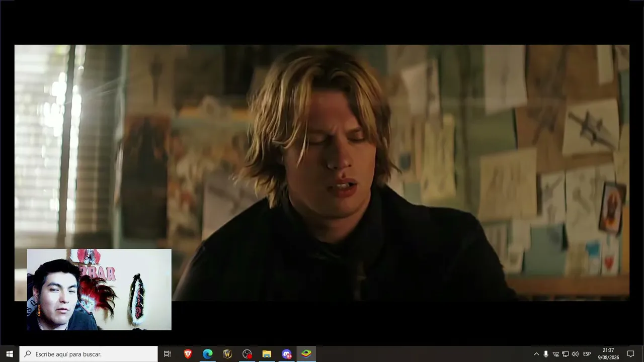Click the main movie video frame
The image size is (644, 362).
[322, 172]
